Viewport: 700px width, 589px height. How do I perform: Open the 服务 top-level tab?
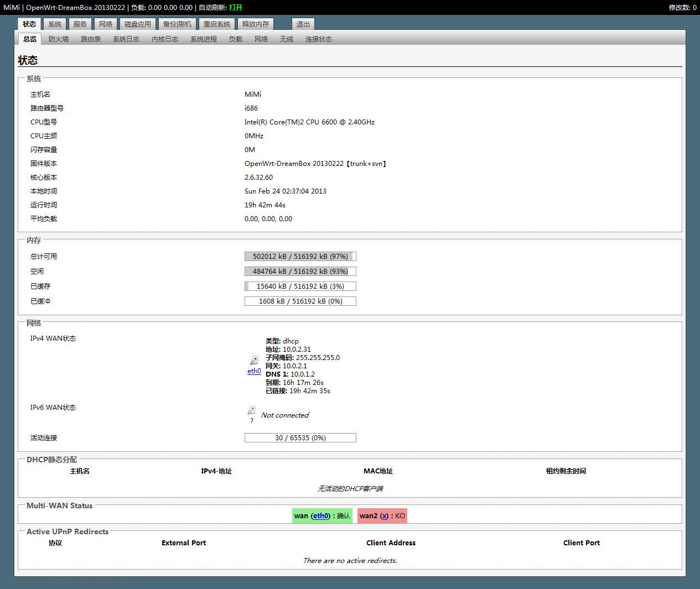(x=80, y=24)
